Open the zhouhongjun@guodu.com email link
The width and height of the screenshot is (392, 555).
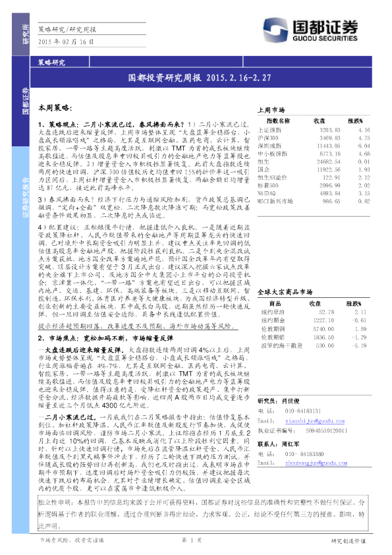(316, 463)
